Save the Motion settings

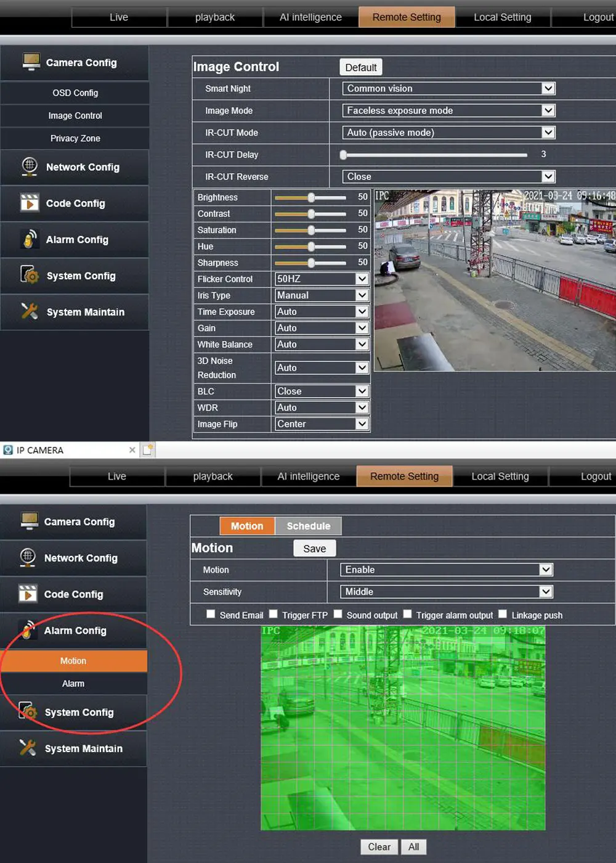coord(314,549)
